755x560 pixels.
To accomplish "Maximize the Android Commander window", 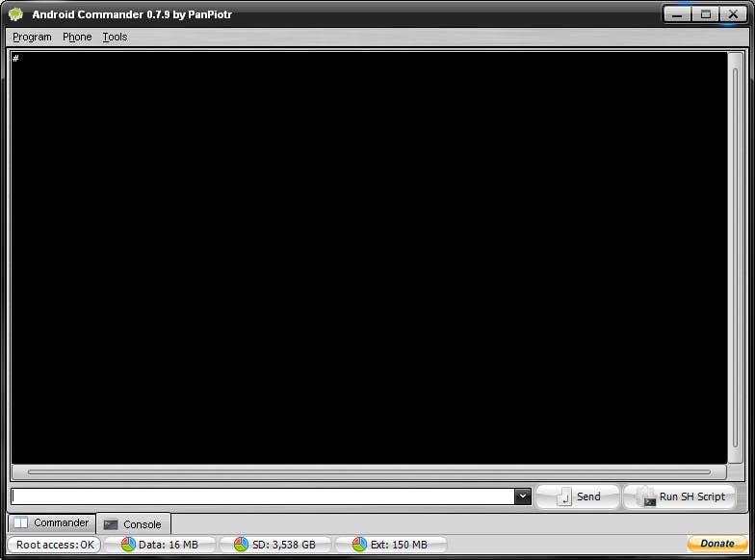I will tap(705, 14).
